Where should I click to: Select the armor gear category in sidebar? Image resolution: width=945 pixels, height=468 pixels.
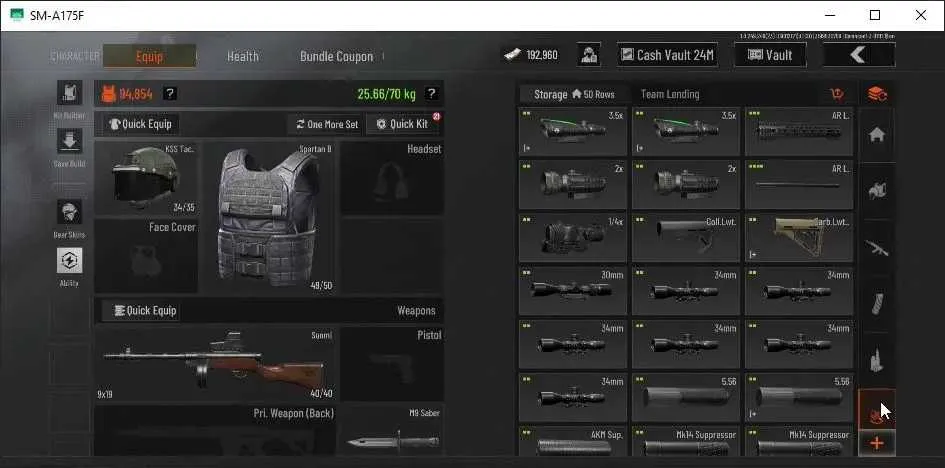point(877,192)
